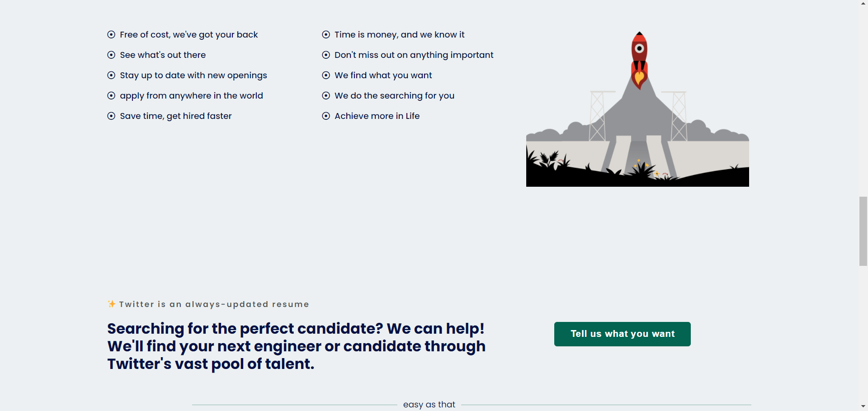
Task: Select the "Searching for the perfect candidate?" heading
Action: click(296, 346)
